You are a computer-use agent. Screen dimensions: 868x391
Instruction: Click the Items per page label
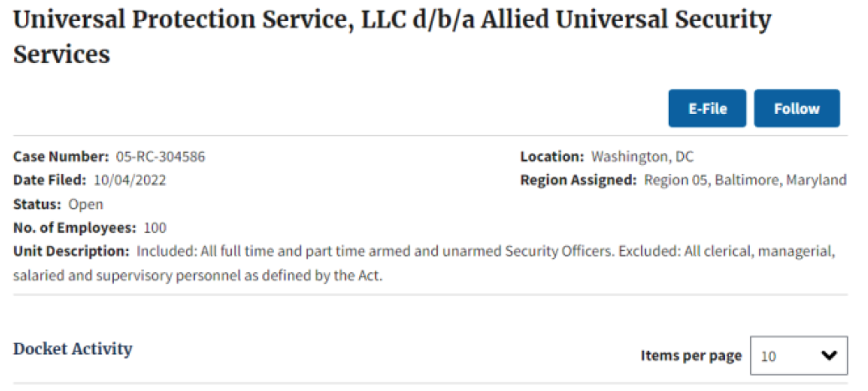(691, 356)
